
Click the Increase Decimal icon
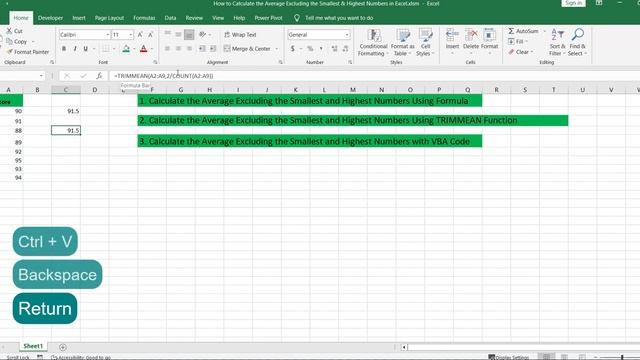(334, 49)
